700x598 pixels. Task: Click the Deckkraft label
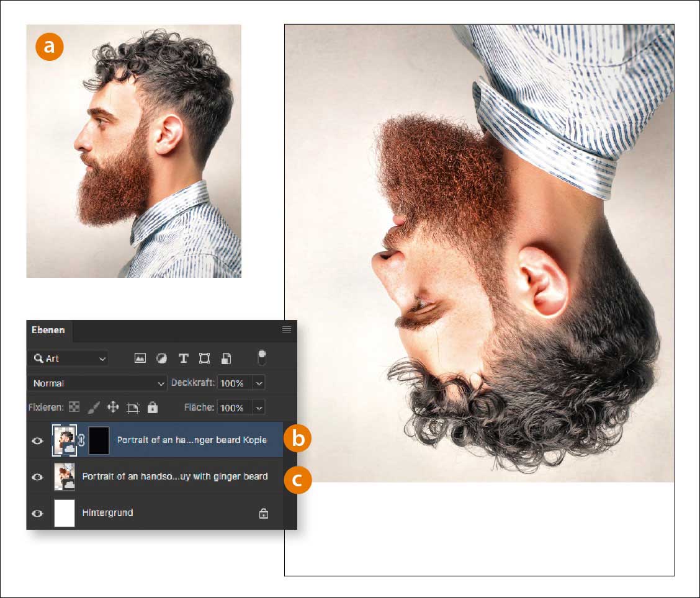[x=193, y=383]
